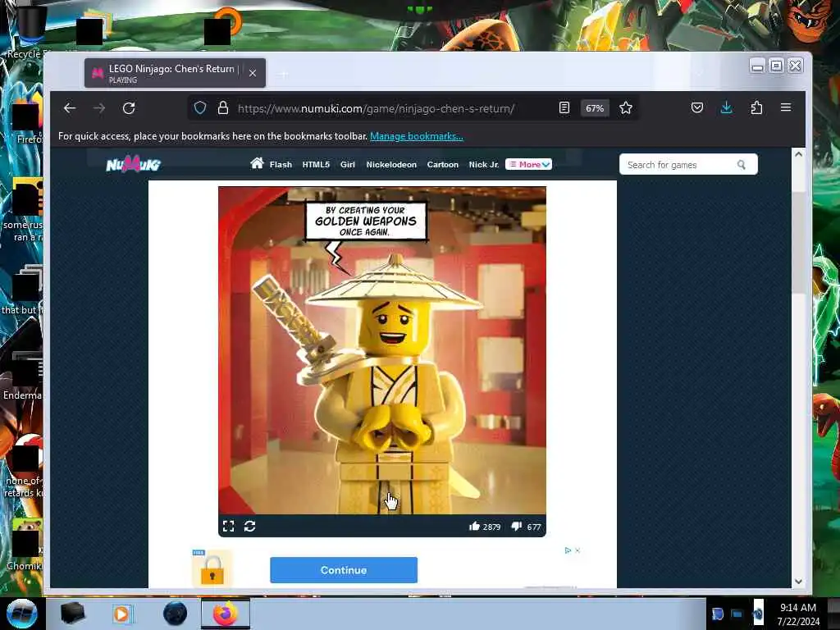This screenshot has height=630, width=840.
Task: Open the HTML5 games category
Action: coord(316,164)
